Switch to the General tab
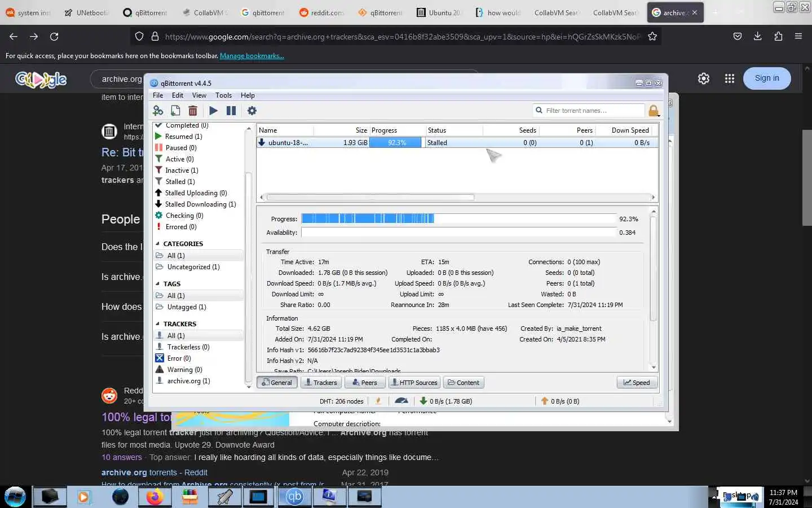 pyautogui.click(x=277, y=383)
